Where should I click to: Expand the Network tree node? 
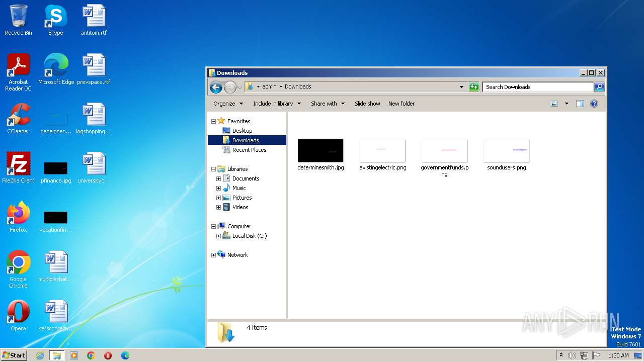213,255
